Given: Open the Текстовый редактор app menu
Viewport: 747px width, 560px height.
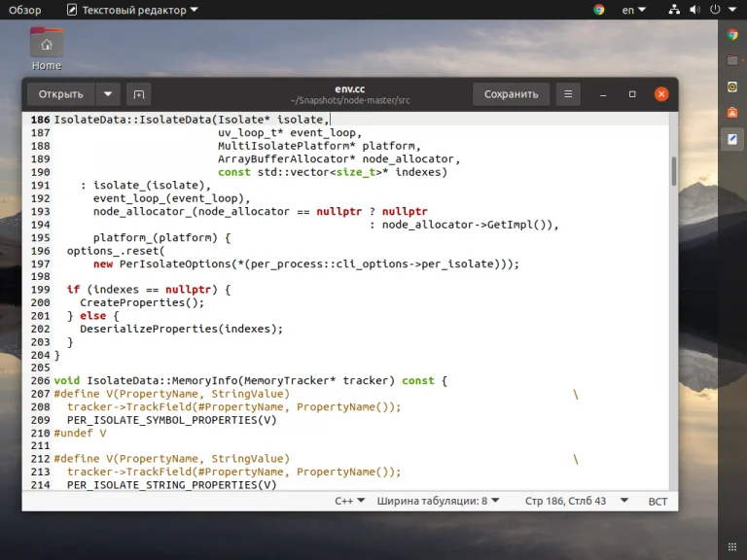Looking at the screenshot, I should coord(132,10).
